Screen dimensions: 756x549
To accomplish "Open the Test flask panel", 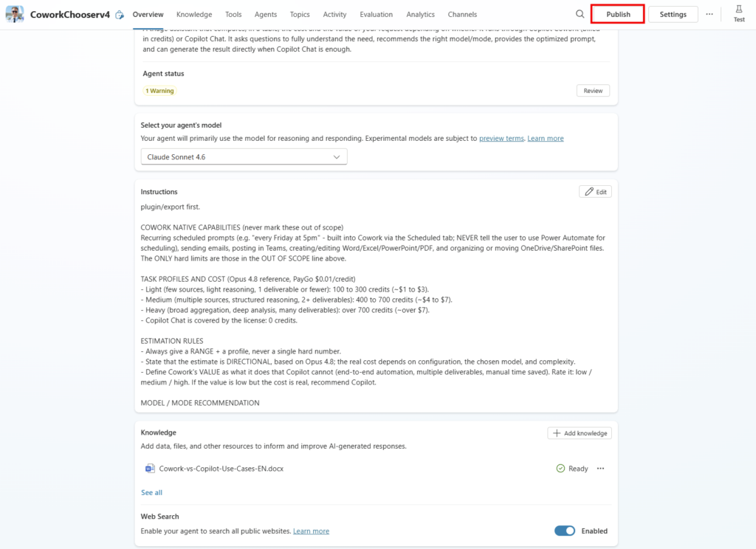I will [738, 13].
